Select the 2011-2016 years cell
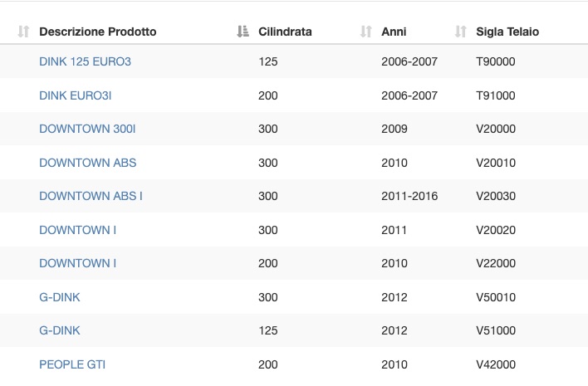 coord(409,196)
